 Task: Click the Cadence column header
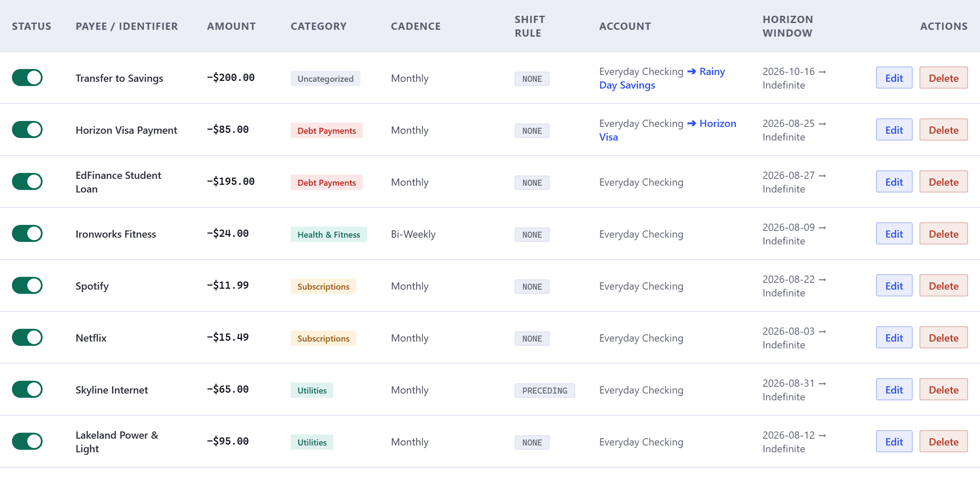point(415,26)
